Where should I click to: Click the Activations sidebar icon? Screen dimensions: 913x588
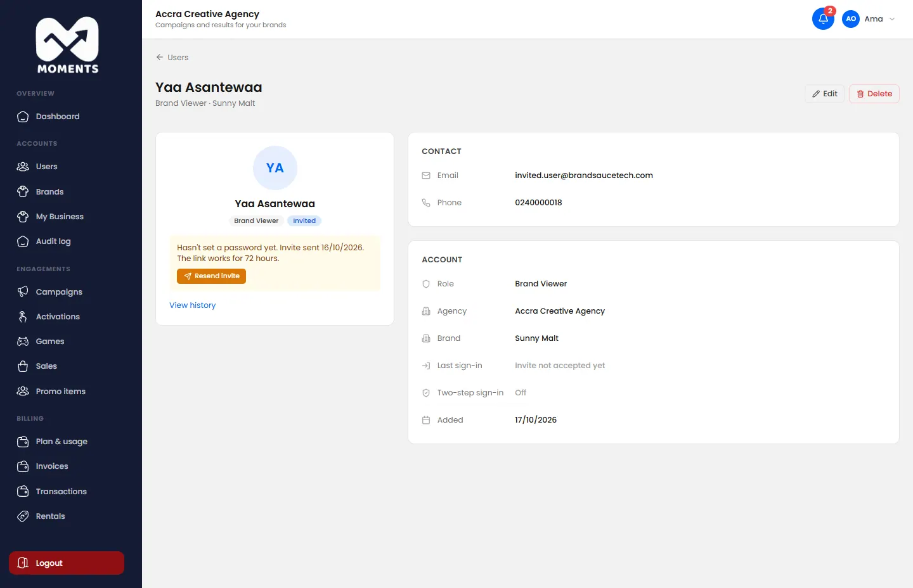pyautogui.click(x=23, y=317)
